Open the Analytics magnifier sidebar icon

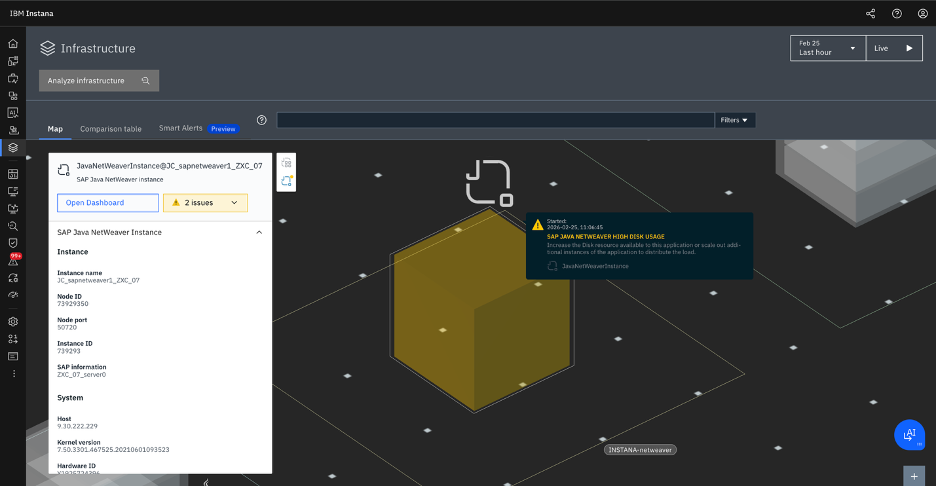(x=13, y=226)
